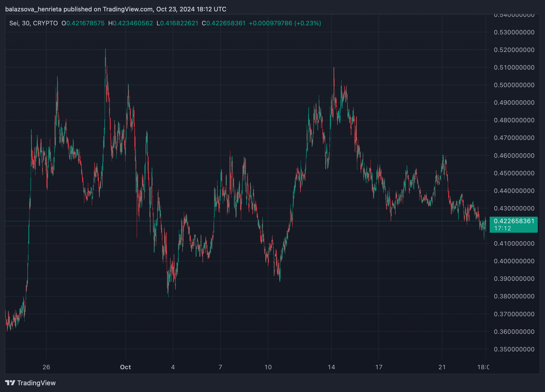Click the 0.350000000 price scale label
Image resolution: width=545 pixels, height=392 pixels.
tap(514, 349)
